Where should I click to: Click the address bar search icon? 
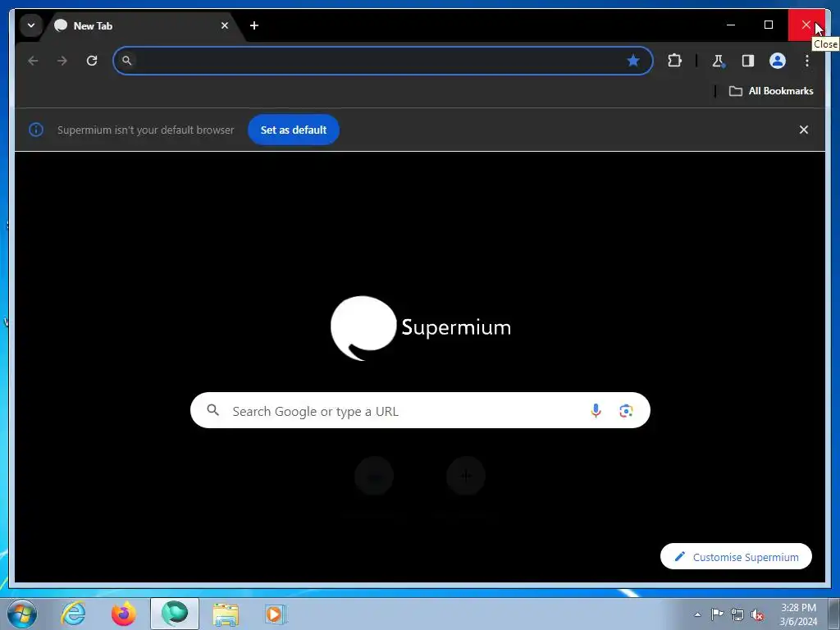tap(127, 61)
